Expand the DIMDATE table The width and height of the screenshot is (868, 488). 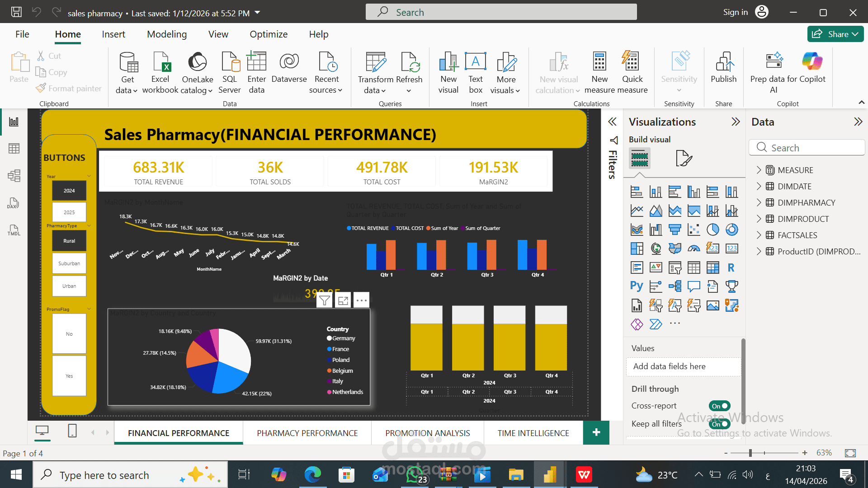tap(759, 186)
